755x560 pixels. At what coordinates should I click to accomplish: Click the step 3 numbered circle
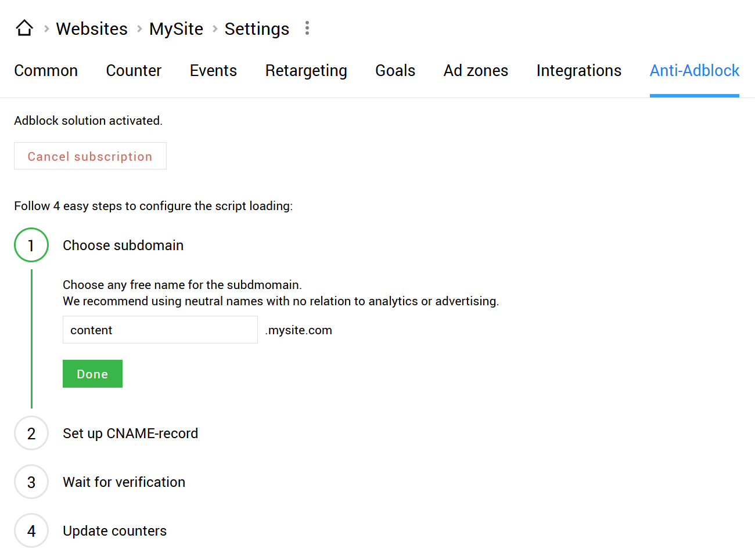pos(31,482)
